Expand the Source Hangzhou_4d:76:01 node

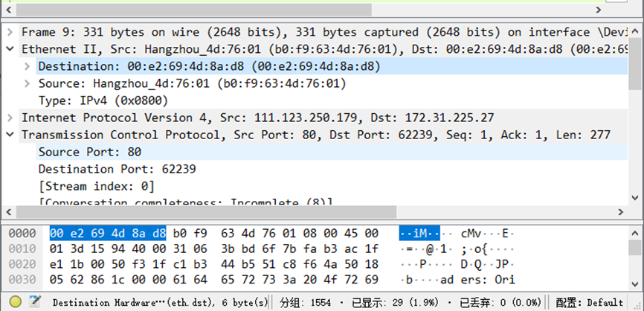pyautogui.click(x=27, y=83)
